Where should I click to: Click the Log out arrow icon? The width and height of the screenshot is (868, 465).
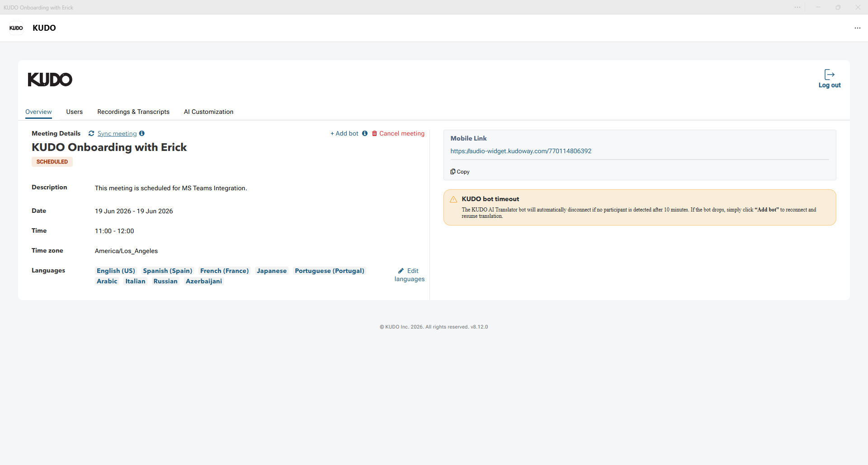pyautogui.click(x=830, y=74)
